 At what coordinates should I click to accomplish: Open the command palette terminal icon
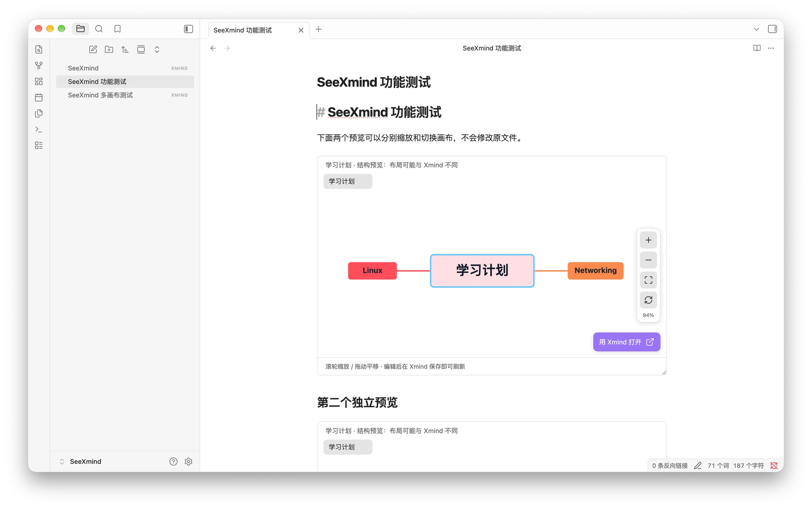(39, 129)
